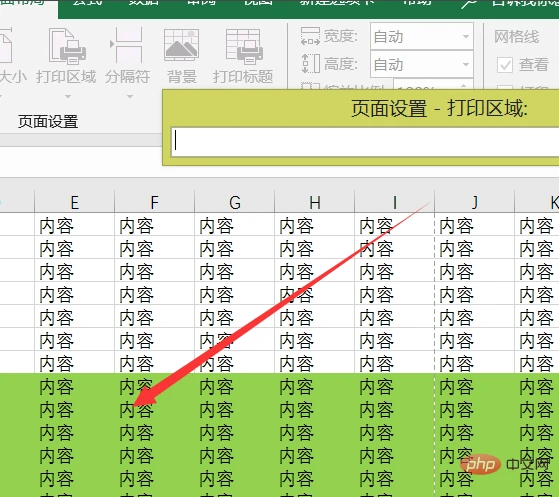
Task: Select column E header
Action: 74,202
